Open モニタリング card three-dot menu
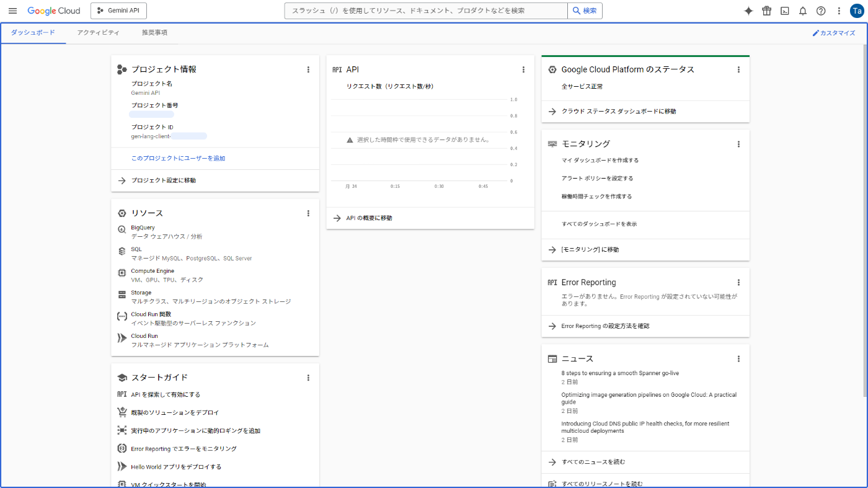This screenshot has width=868, height=488. [738, 144]
